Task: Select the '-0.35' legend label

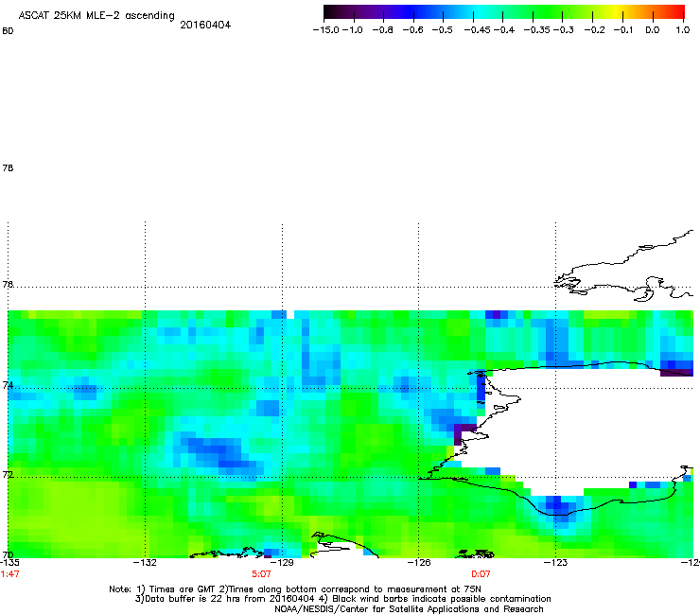Action: coord(537,30)
